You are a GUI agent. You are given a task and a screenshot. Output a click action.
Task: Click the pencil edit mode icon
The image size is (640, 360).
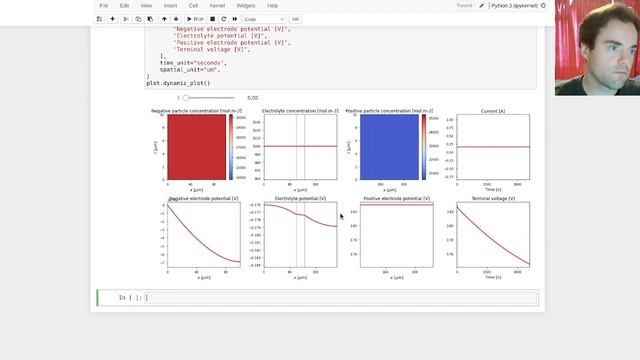(x=482, y=6)
